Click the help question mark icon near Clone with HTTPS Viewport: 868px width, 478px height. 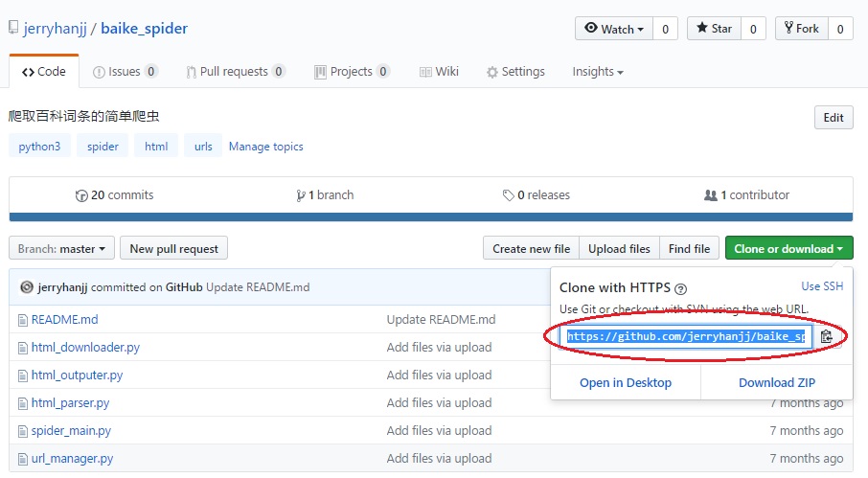681,288
